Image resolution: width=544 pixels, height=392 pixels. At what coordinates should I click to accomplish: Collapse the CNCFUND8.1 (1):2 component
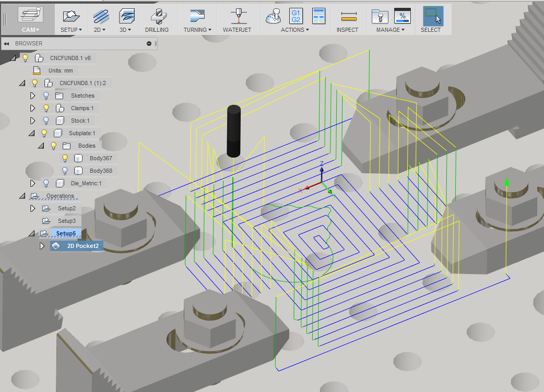(x=22, y=83)
